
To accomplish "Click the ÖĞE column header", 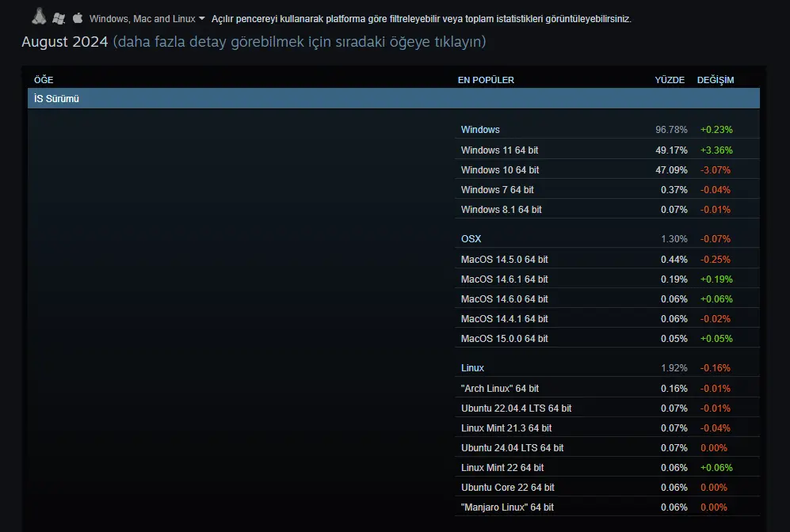I will [x=44, y=80].
